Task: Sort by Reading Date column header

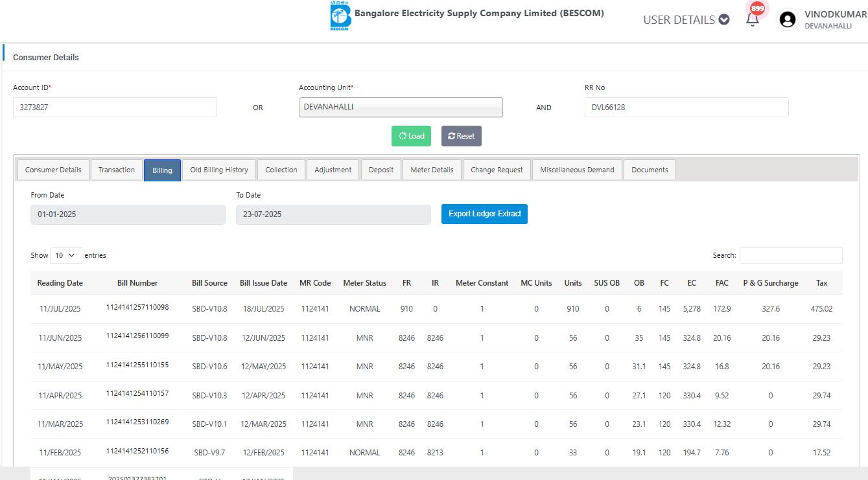Action: click(60, 283)
